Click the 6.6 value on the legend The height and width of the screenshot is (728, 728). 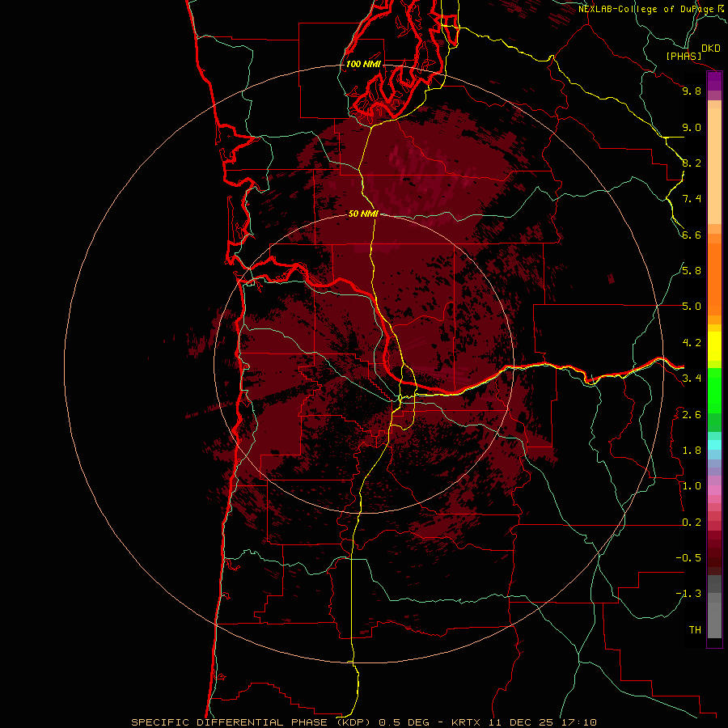692,235
